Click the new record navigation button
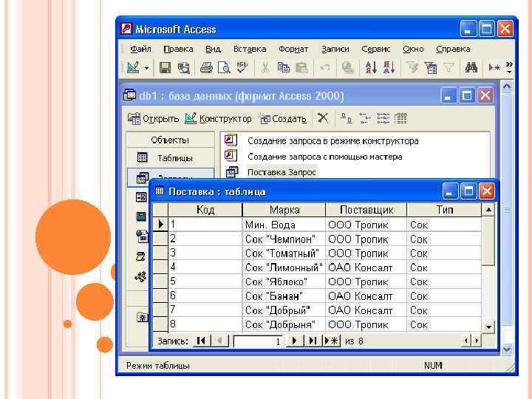Viewport: 532px width, 399px height. pyautogui.click(x=331, y=341)
